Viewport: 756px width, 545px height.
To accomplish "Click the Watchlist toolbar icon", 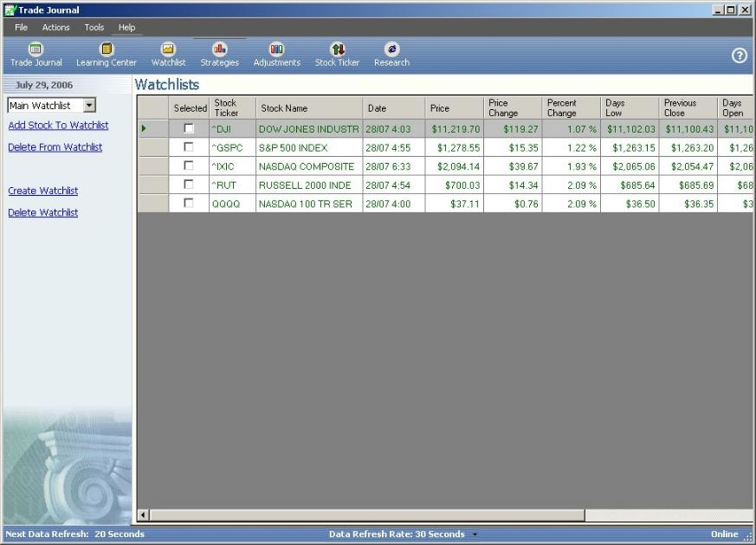I will [168, 49].
